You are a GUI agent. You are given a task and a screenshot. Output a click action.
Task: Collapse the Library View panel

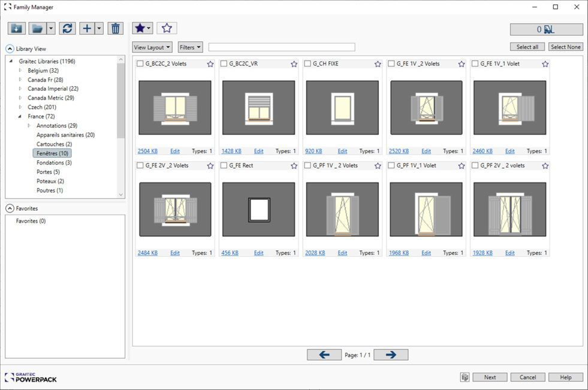[x=10, y=48]
